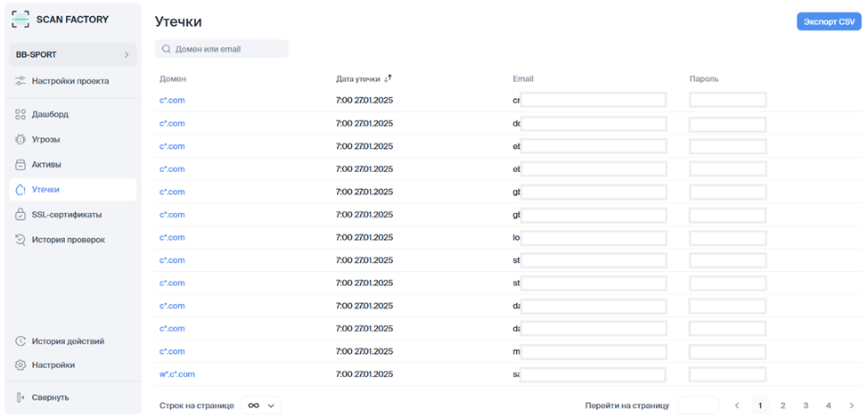Screen dimensions: 868x418
Task: Go to previous page arrow
Action: tap(737, 406)
